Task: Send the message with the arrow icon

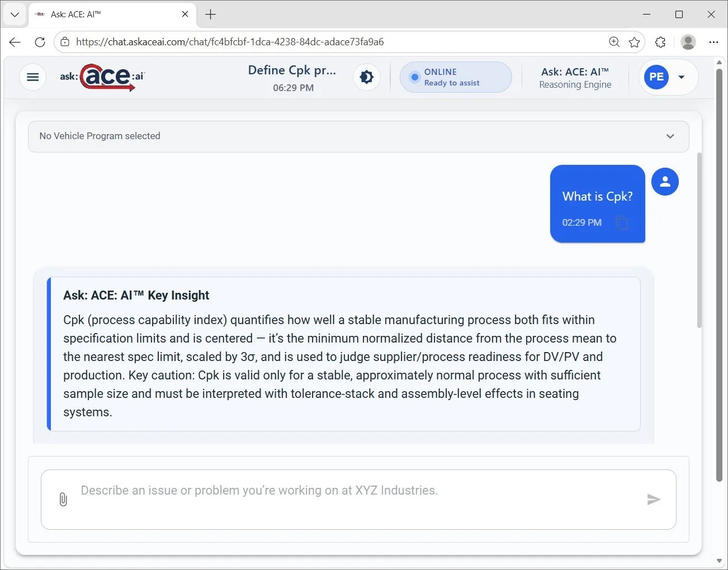Action: (x=654, y=499)
